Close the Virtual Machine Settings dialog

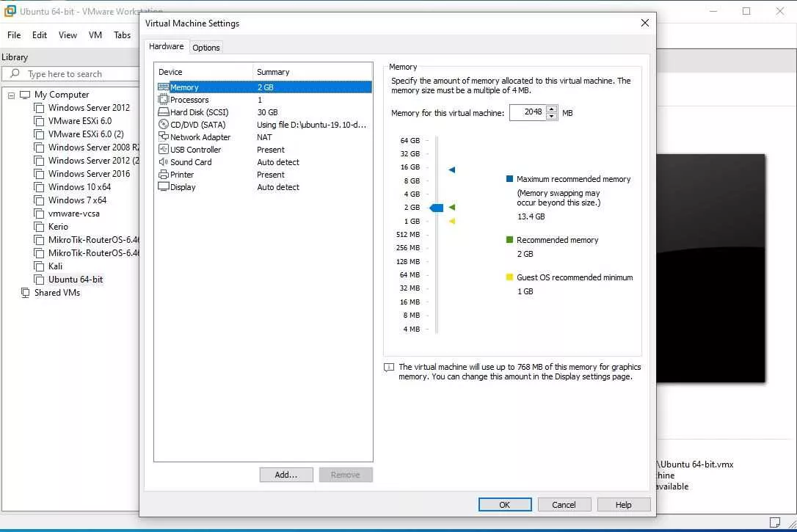point(645,23)
